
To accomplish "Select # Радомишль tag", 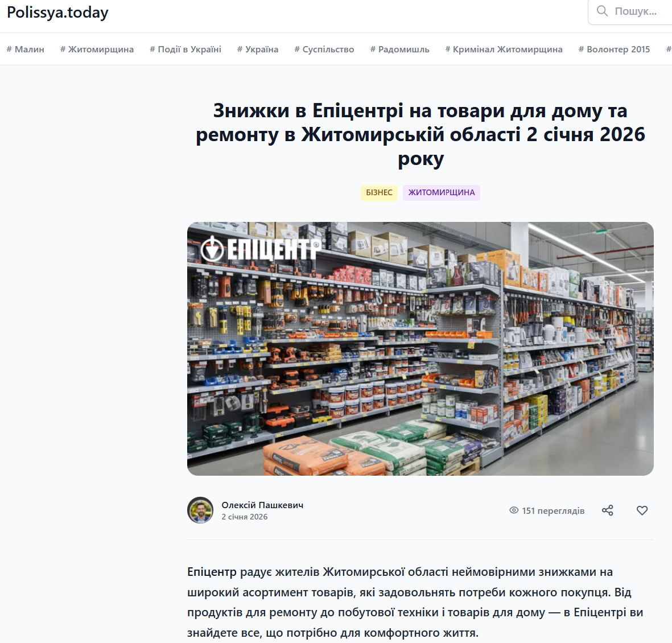I will [x=399, y=50].
